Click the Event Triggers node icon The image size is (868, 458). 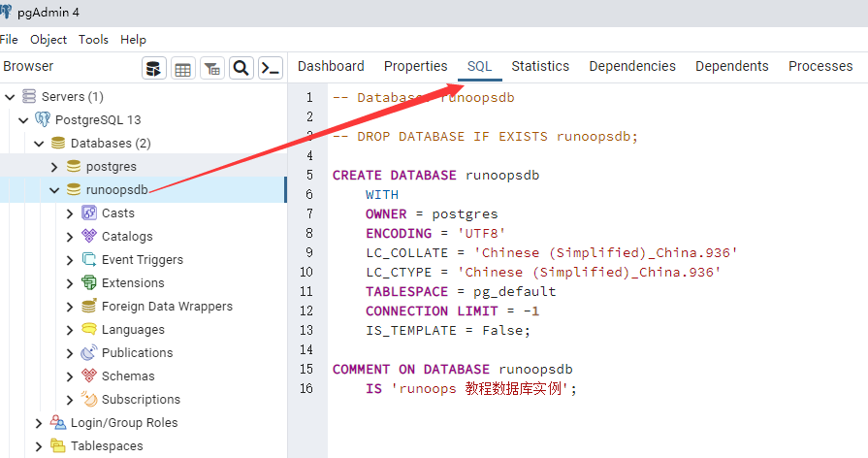(x=89, y=260)
